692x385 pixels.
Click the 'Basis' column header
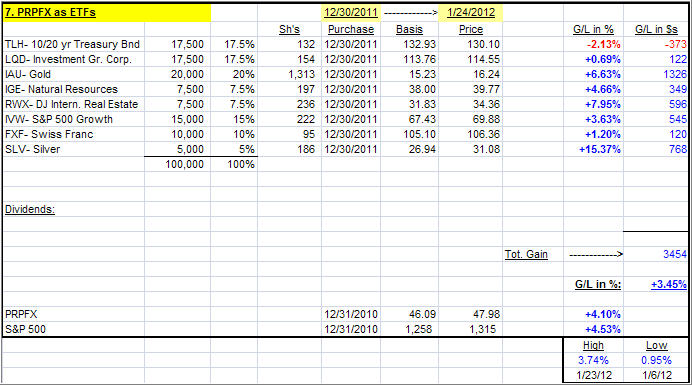click(x=409, y=30)
